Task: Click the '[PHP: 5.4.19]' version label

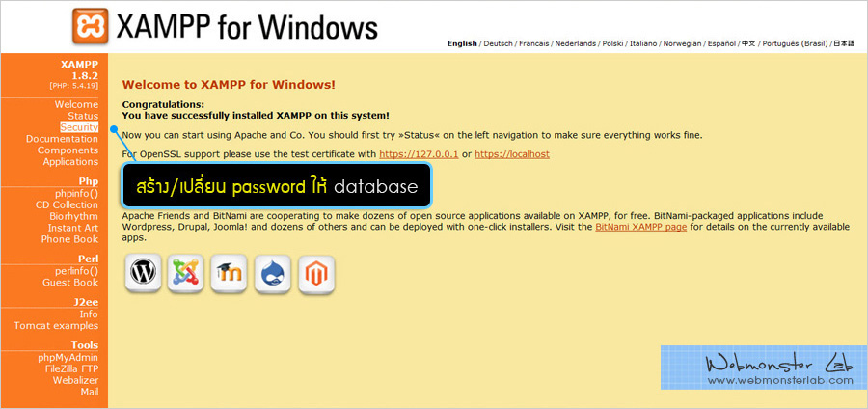Action: (x=73, y=86)
